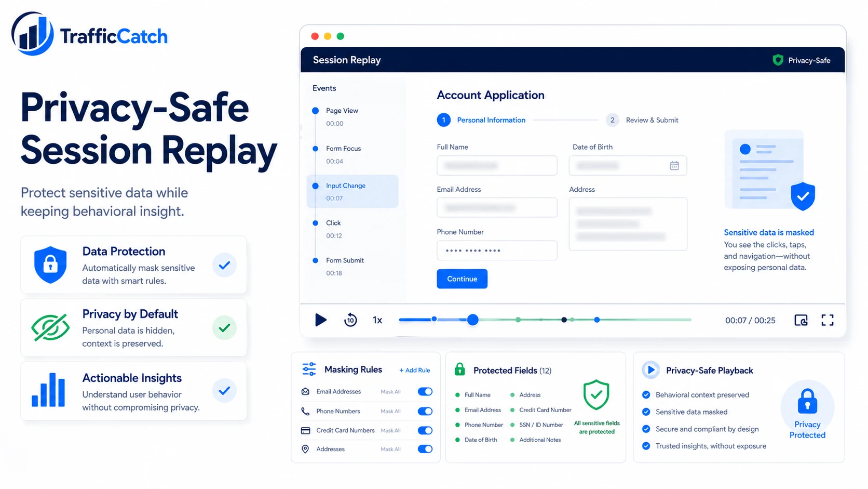
Task: Click the green shield checkmark in Protected Fields
Action: pos(596,395)
